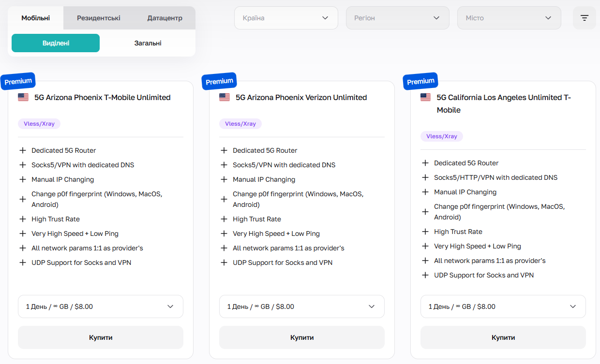Click the 5G Arizona Phoenix T-Mobile Unlimited title
This screenshot has height=364, width=600.
tap(103, 97)
